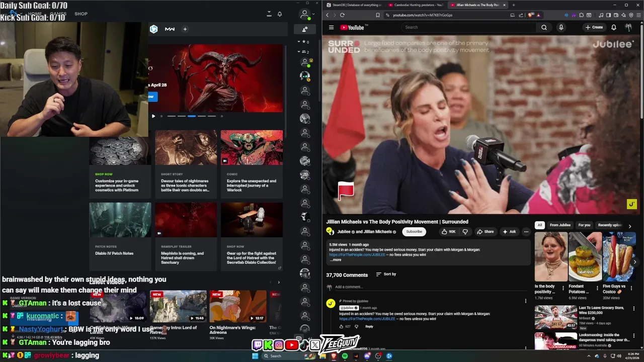Screen dimensions: 644x362
Task: Show next latest videos with the carousel arrow
Action: (x=279, y=282)
